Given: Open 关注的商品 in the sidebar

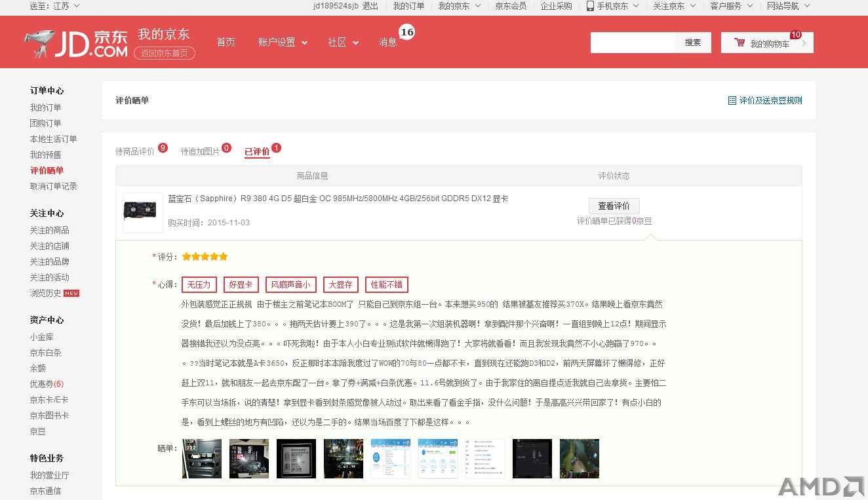Looking at the screenshot, I should point(49,230).
